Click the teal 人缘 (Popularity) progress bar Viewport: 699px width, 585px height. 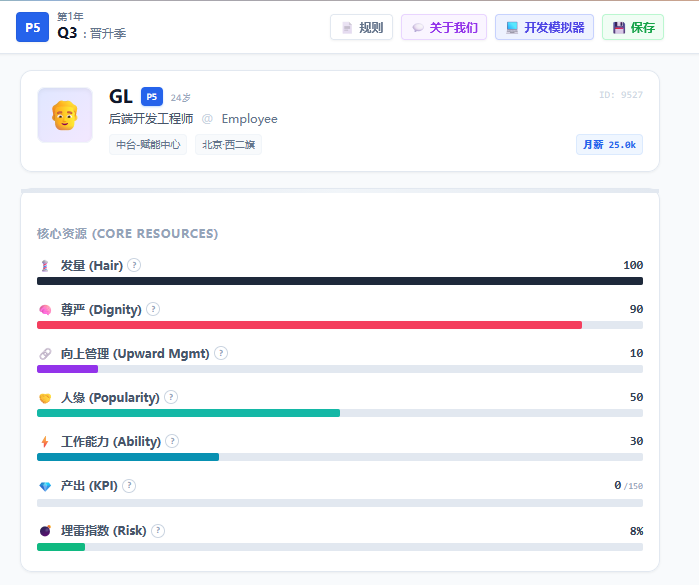(x=188, y=413)
